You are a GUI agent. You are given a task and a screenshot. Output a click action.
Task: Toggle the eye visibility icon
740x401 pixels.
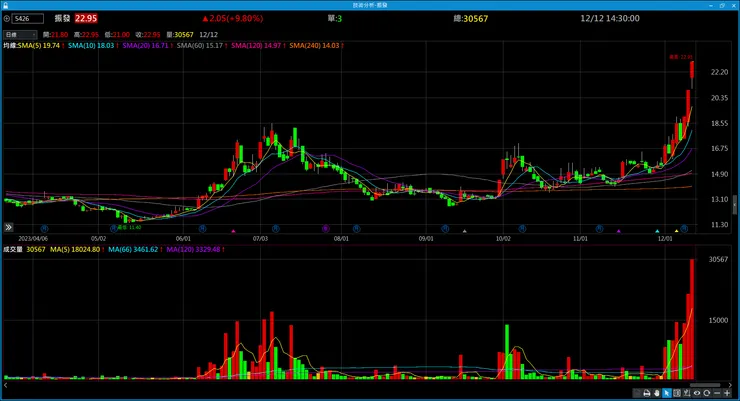(697, 393)
